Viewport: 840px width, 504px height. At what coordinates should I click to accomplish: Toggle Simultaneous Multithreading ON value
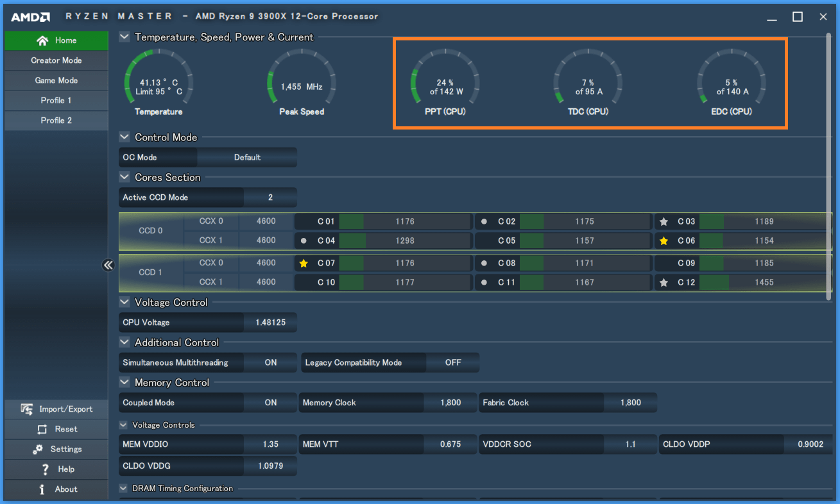pos(271,362)
